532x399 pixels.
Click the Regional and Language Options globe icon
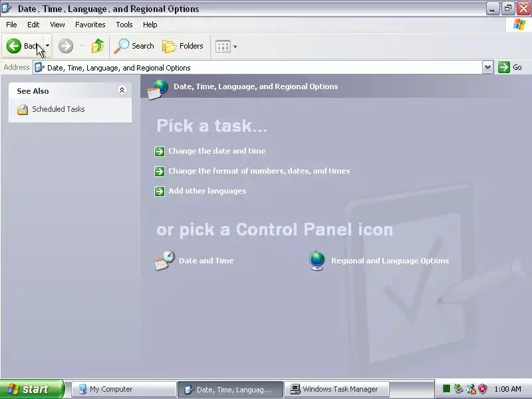tap(317, 261)
